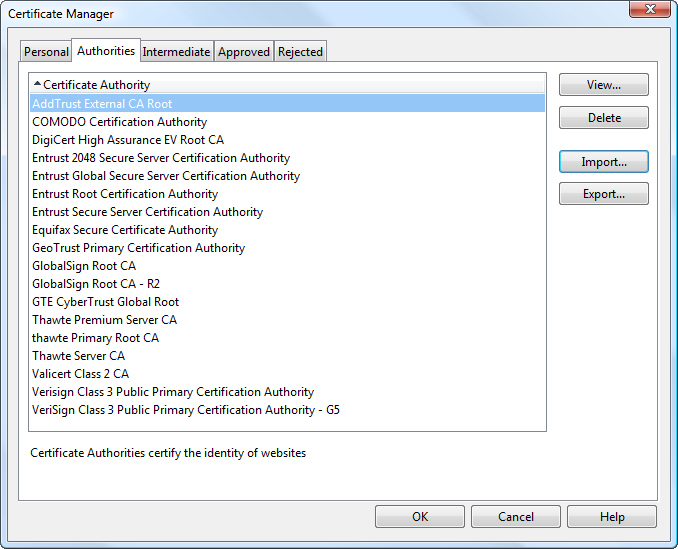The height and width of the screenshot is (549, 678).
Task: Cancel the Certificate Manager dialog
Action: 516,517
